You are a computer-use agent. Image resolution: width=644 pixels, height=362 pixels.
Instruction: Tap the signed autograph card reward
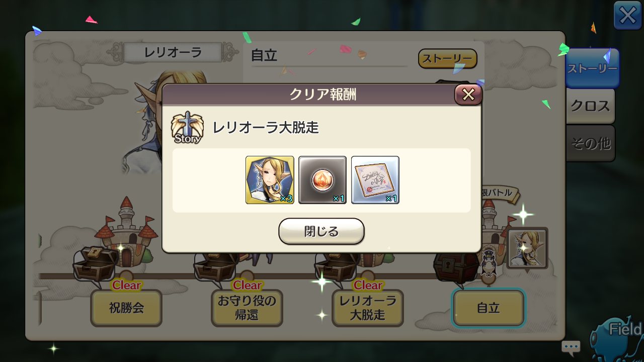point(375,180)
